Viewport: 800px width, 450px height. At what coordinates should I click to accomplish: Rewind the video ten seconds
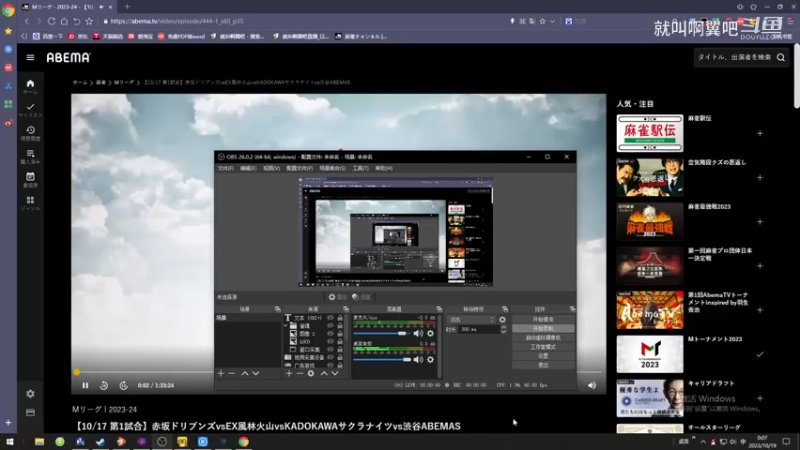point(104,385)
